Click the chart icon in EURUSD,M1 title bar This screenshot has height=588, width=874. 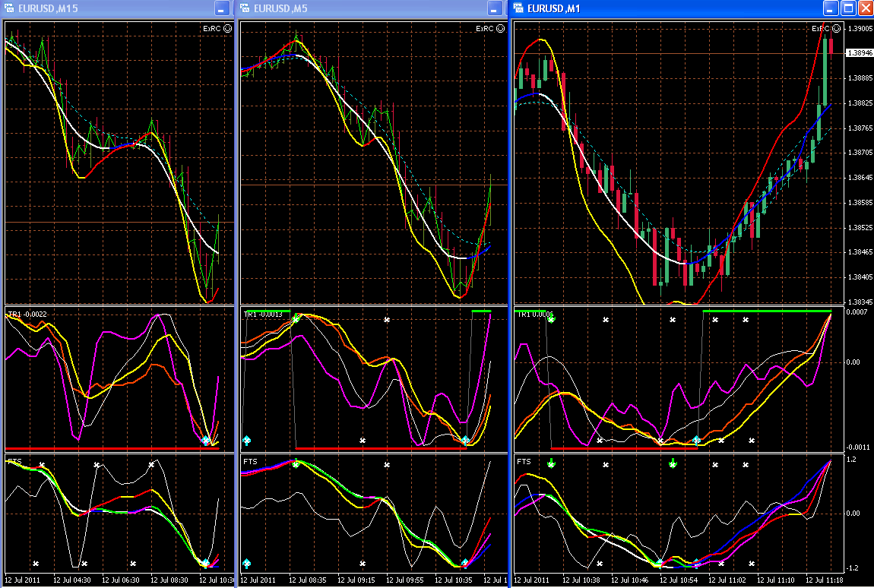coord(519,8)
